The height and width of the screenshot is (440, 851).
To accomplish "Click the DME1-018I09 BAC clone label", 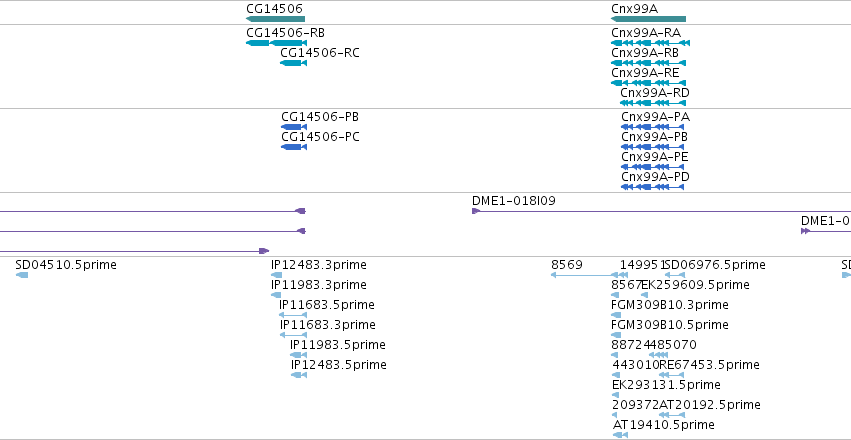I will click(x=513, y=201).
